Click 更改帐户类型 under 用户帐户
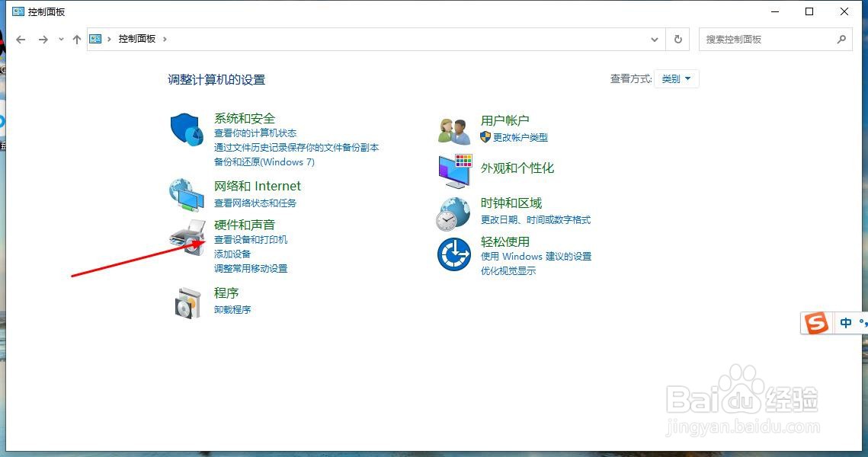The height and width of the screenshot is (457, 868). click(520, 138)
